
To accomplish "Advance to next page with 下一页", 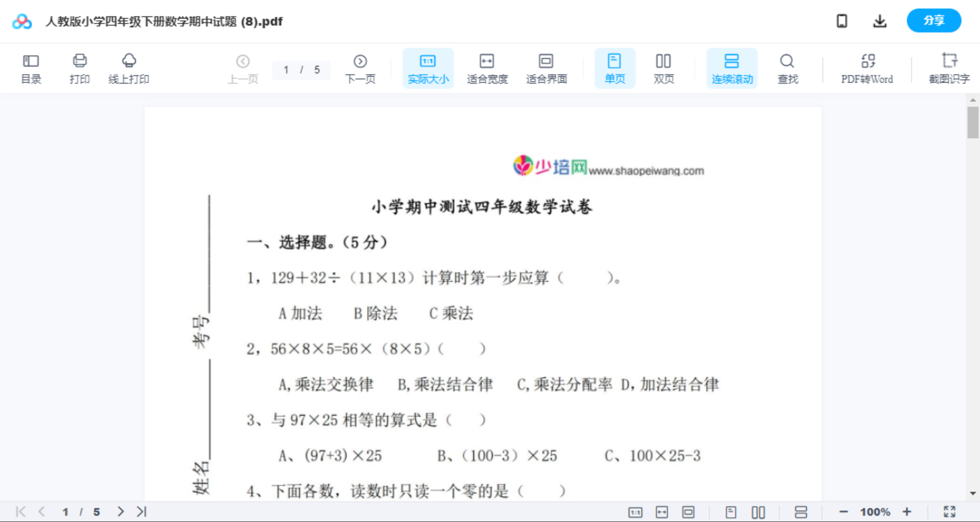I will pyautogui.click(x=360, y=68).
